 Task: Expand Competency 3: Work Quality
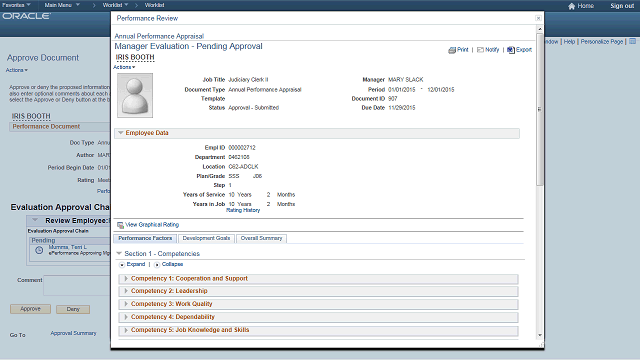(126, 304)
